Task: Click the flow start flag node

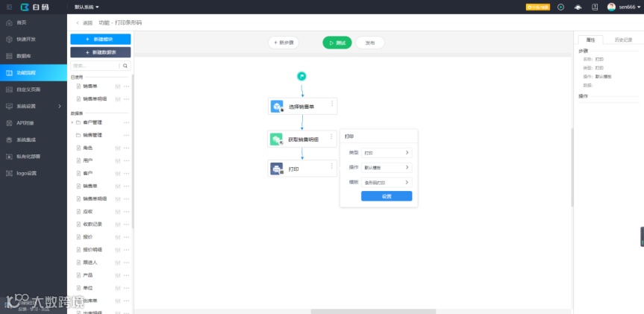Action: click(x=301, y=76)
